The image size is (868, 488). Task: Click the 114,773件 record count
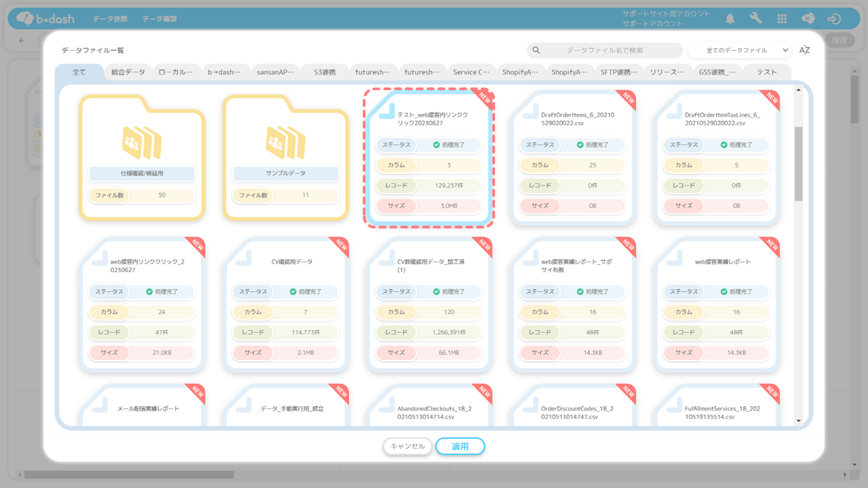click(x=304, y=332)
